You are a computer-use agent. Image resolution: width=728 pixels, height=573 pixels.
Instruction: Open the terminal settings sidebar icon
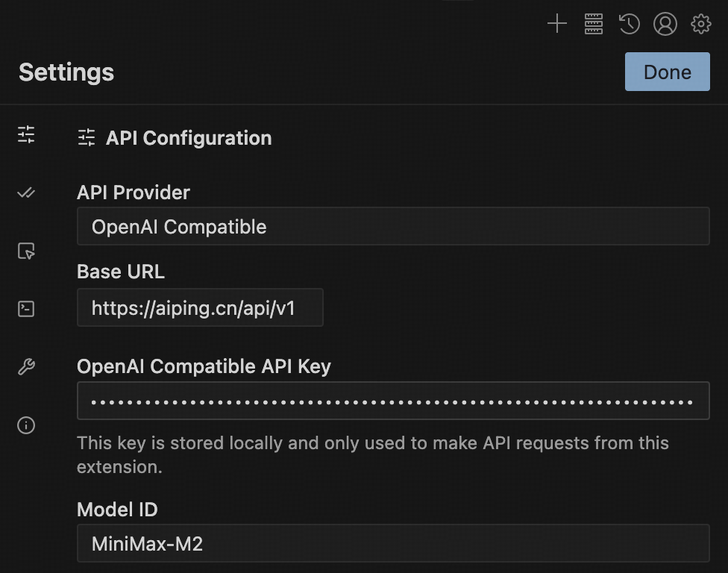(26, 309)
